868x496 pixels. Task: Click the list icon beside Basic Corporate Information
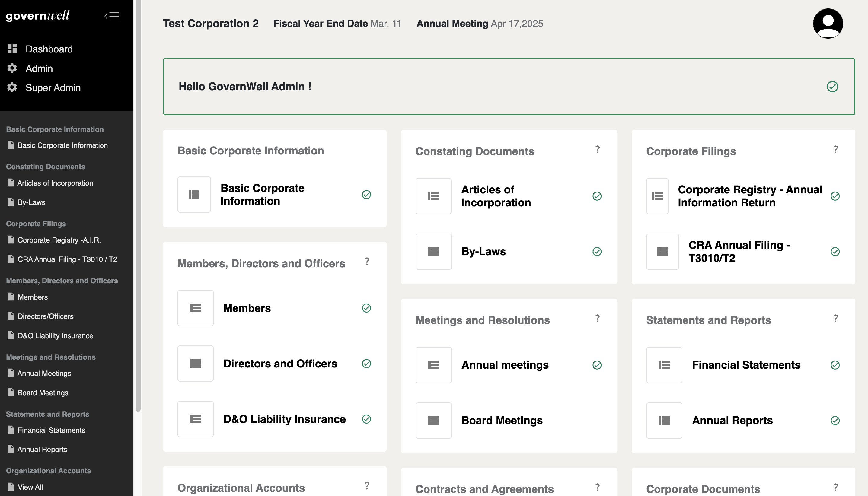click(x=194, y=195)
